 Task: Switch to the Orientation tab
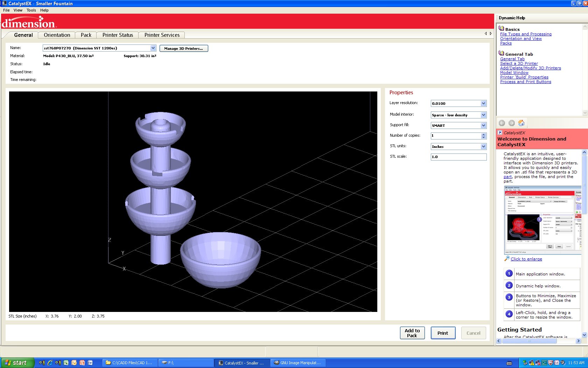[x=57, y=35]
